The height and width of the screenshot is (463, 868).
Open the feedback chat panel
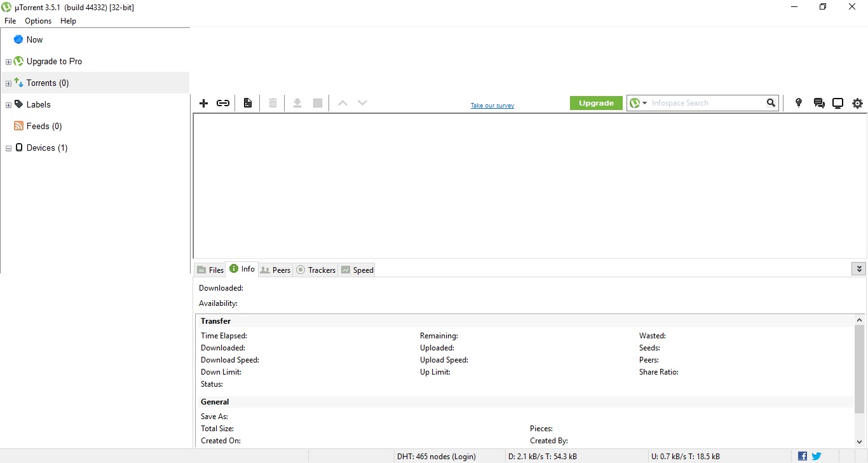pyautogui.click(x=818, y=102)
